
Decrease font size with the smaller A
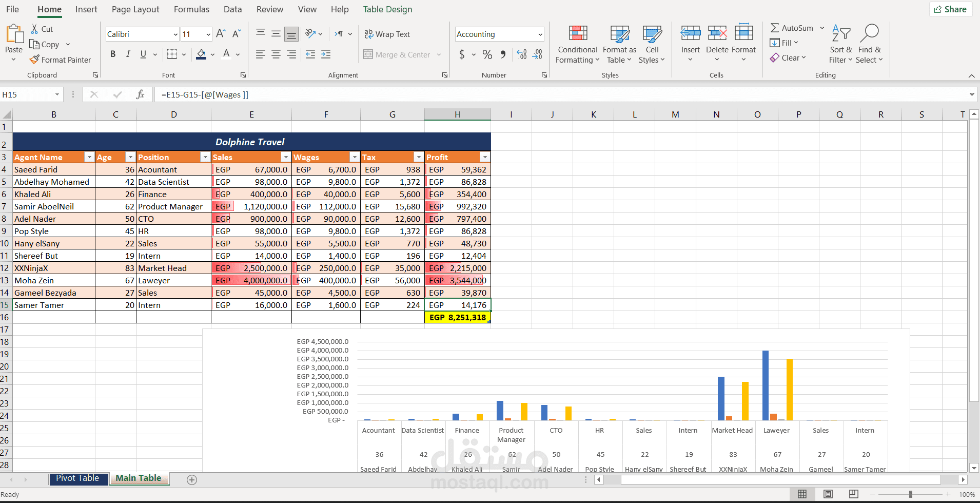point(237,34)
